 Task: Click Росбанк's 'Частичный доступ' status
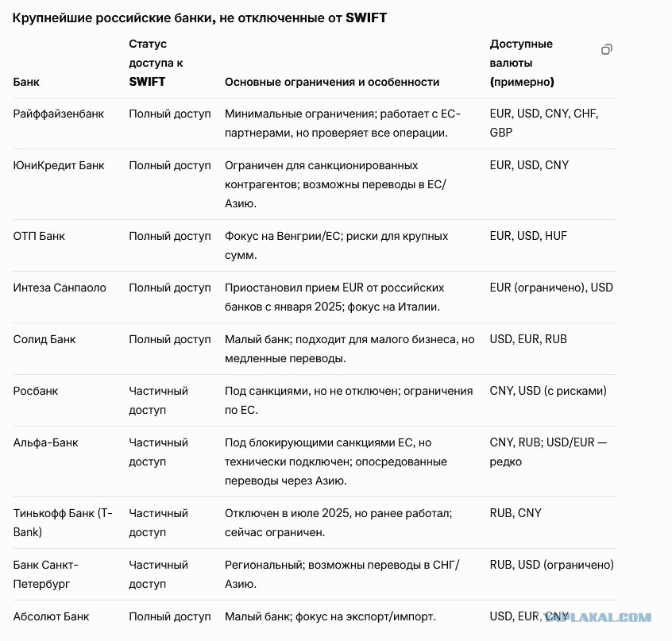point(159,400)
